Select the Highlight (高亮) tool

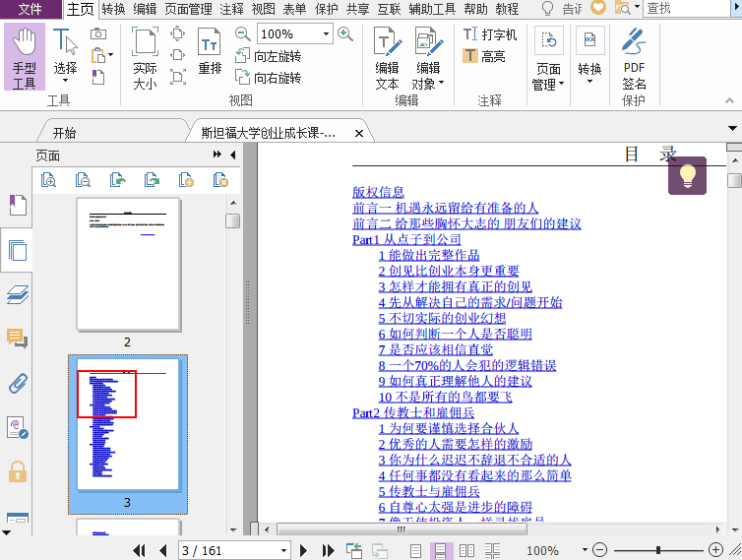click(483, 56)
